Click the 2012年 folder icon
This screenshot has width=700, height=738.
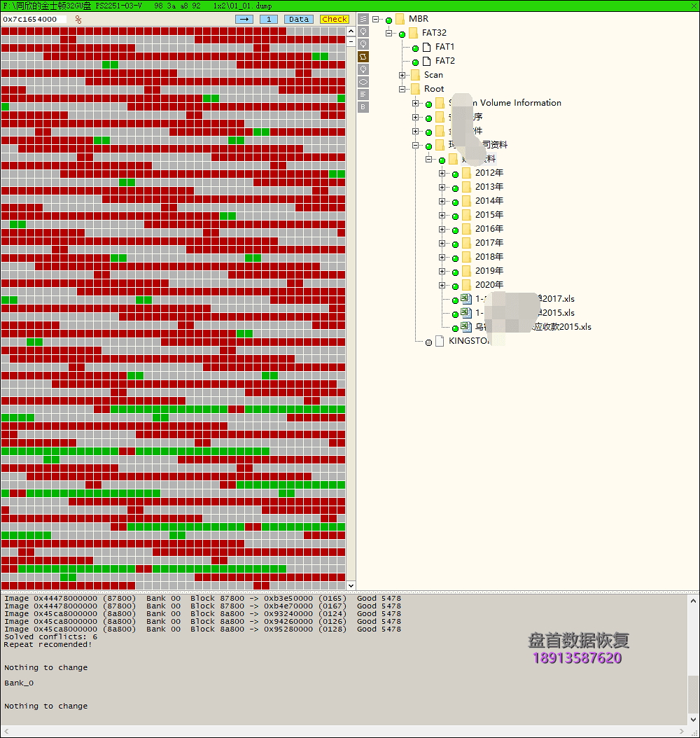point(466,173)
